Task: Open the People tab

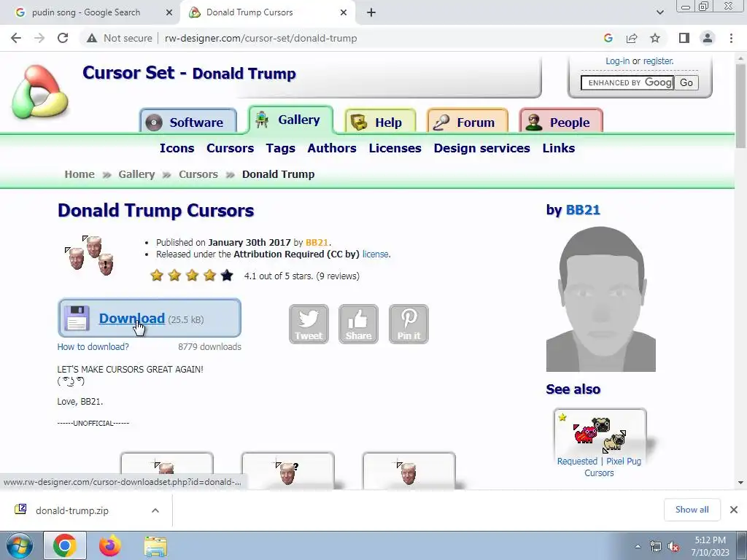Action: pyautogui.click(x=561, y=122)
